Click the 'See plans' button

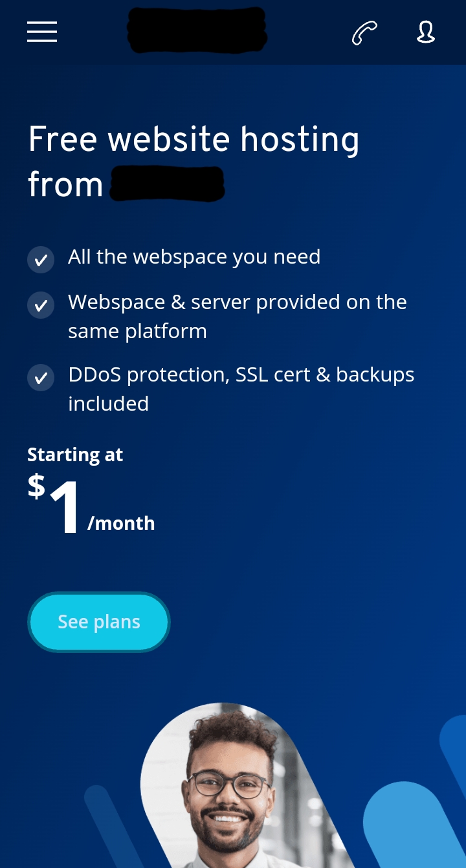[99, 622]
